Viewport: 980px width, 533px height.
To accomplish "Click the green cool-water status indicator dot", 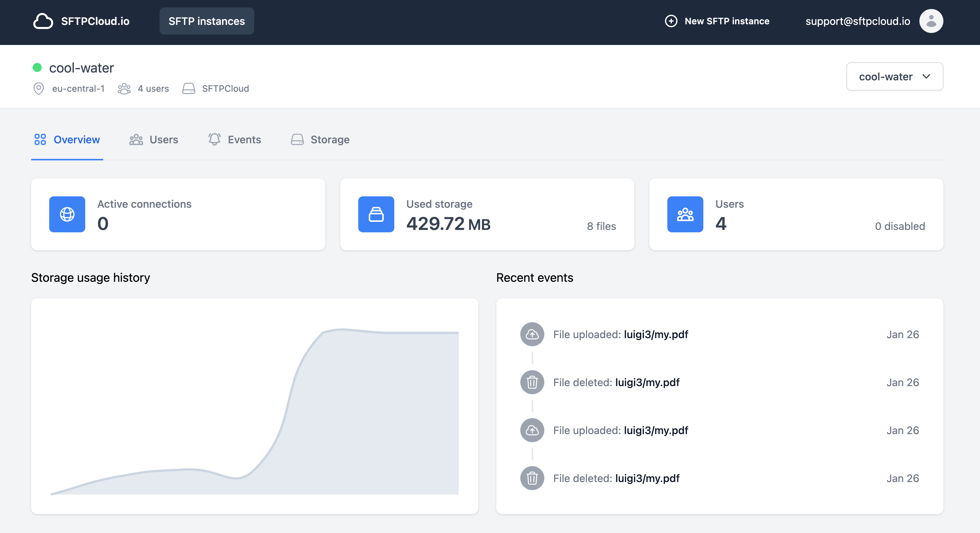I will click(x=37, y=68).
